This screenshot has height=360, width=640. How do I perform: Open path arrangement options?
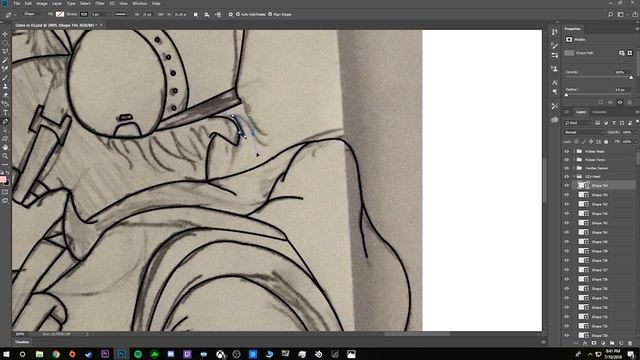(x=218, y=15)
